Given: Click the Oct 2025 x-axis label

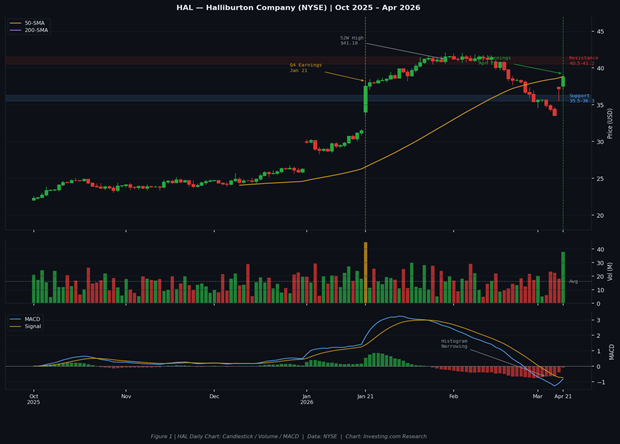Looking at the screenshot, I should click(x=34, y=399).
